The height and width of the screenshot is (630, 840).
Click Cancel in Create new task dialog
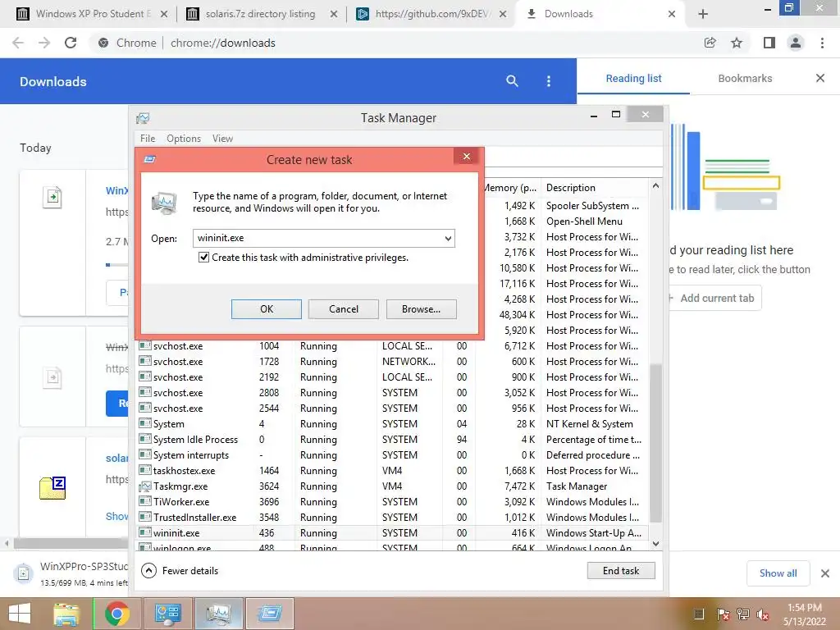344,309
